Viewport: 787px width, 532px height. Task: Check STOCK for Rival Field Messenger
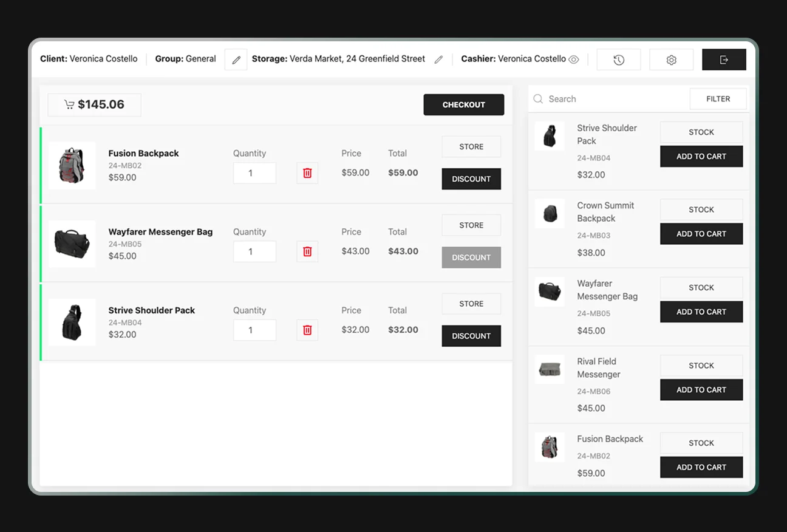click(x=701, y=366)
